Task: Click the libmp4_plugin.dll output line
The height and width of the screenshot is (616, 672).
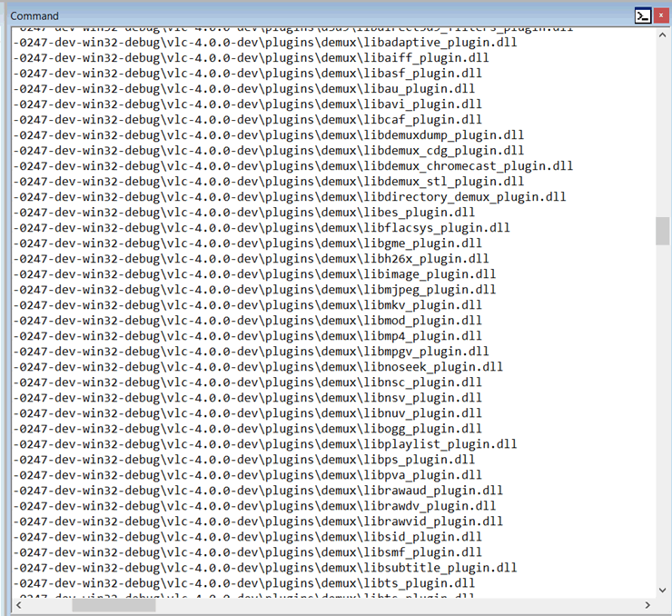Action: pyautogui.click(x=247, y=335)
